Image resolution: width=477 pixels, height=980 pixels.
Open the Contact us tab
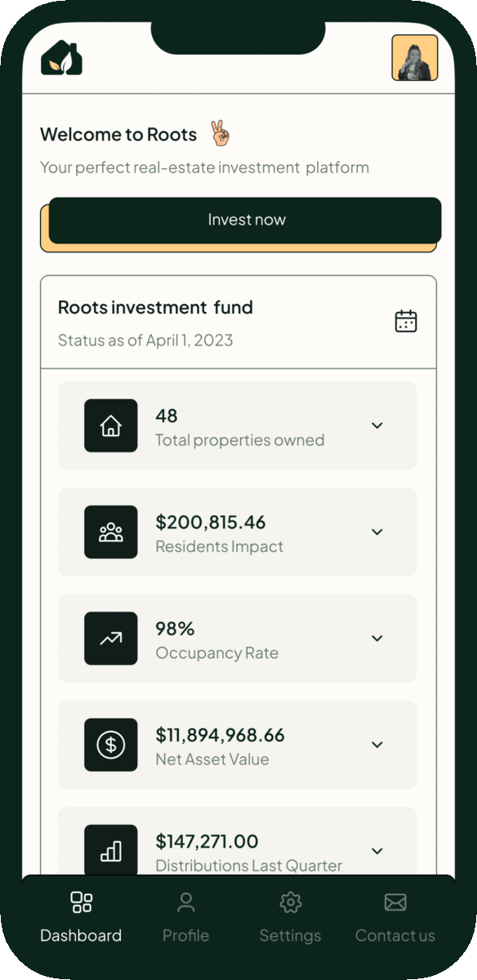[395, 917]
